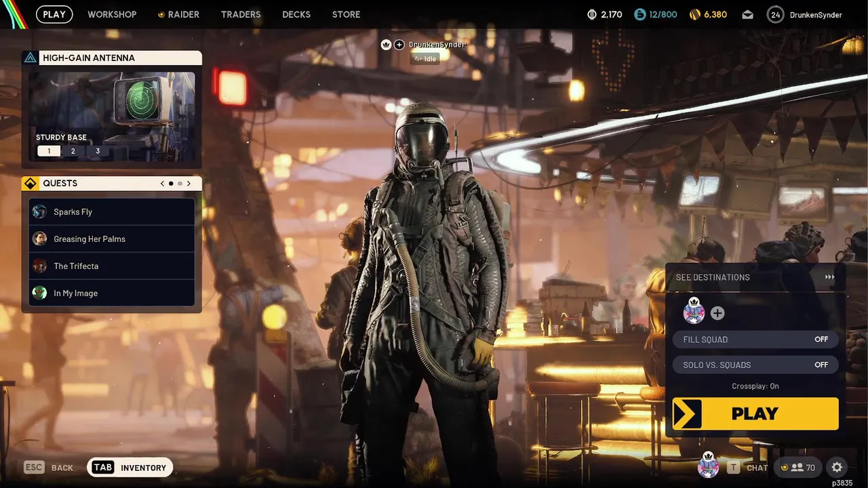Click the squad member avatar in play panel
This screenshot has height=488, width=868.
694,312
